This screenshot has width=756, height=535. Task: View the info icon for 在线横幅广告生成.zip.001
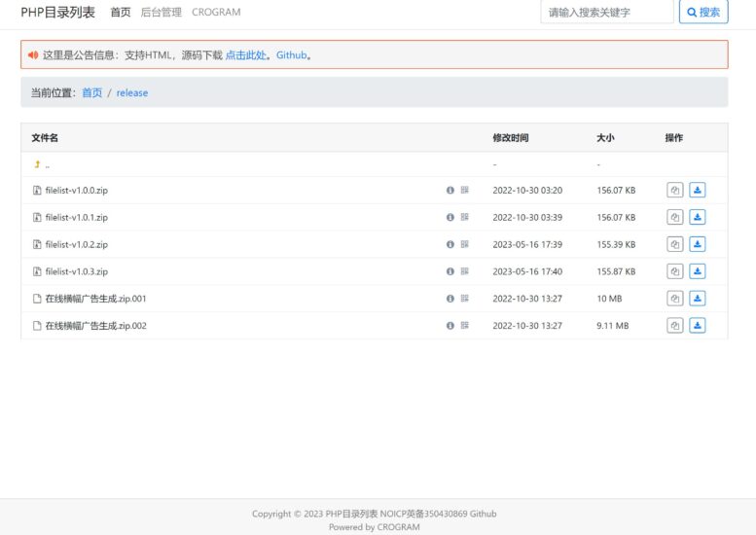(450, 299)
